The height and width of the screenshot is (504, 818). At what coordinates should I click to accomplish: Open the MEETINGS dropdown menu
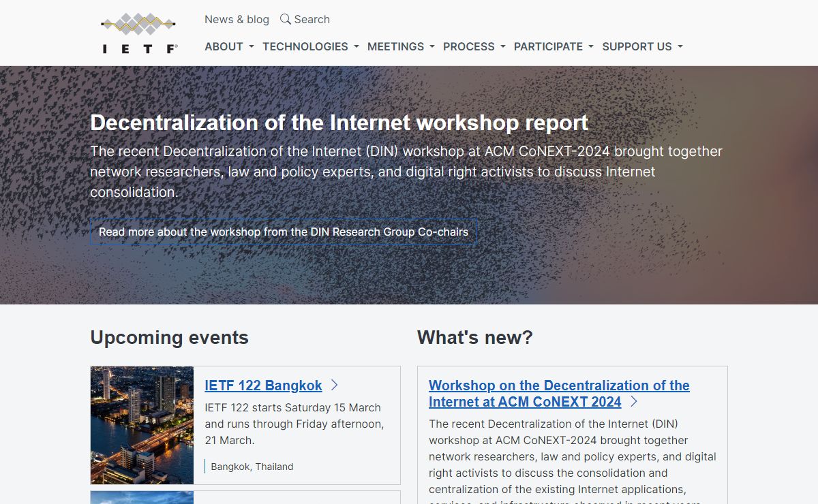tap(400, 46)
